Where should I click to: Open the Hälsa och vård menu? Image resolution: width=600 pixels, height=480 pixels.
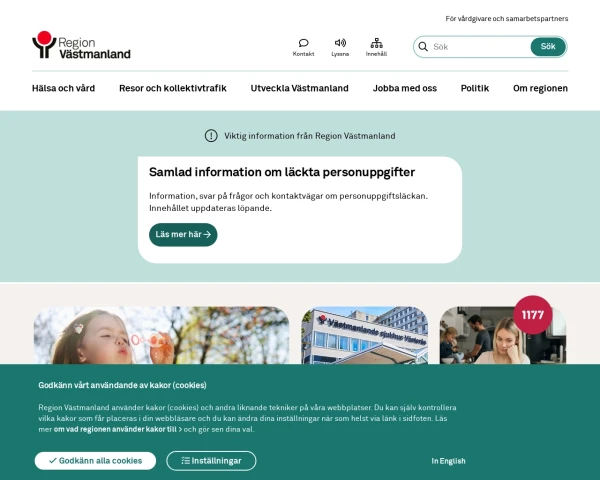[64, 88]
